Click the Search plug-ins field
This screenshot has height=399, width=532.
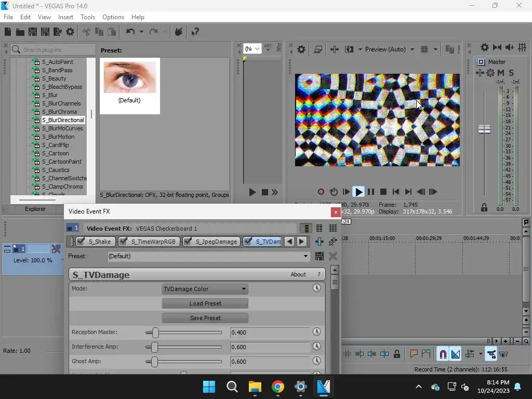click(54, 49)
